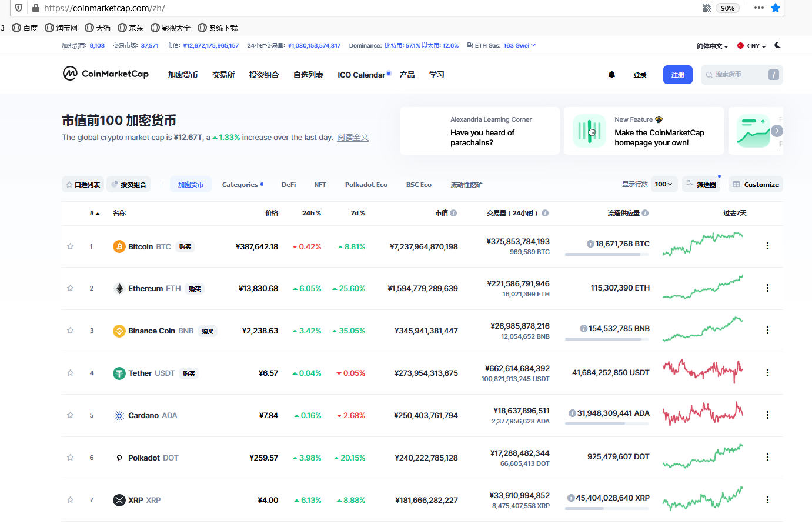This screenshot has width=812, height=527.
Task: Click the next arrow on banner carousel
Action: pyautogui.click(x=777, y=131)
